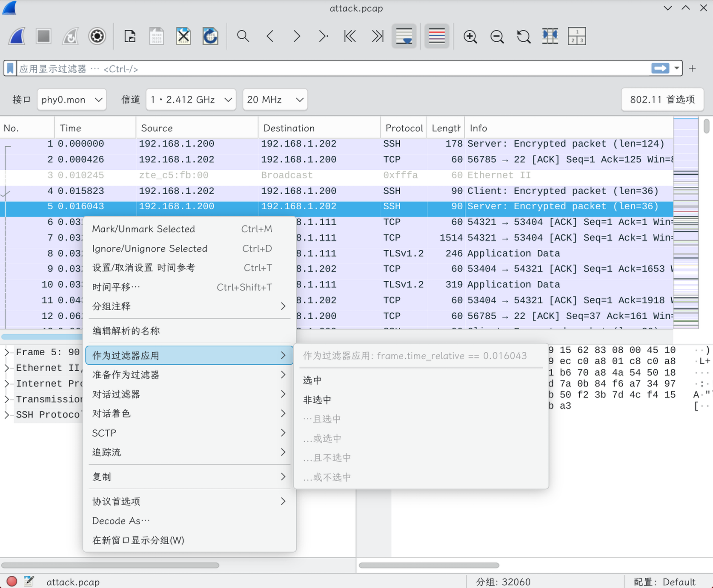This screenshot has width=713, height=588.
Task: Choose Decode As menu item
Action: 189,521
